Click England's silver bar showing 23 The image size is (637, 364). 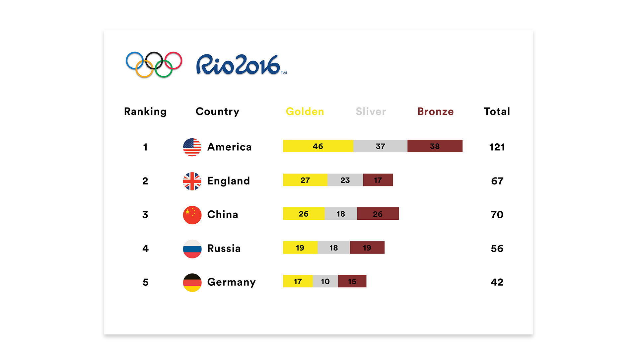coord(345,180)
